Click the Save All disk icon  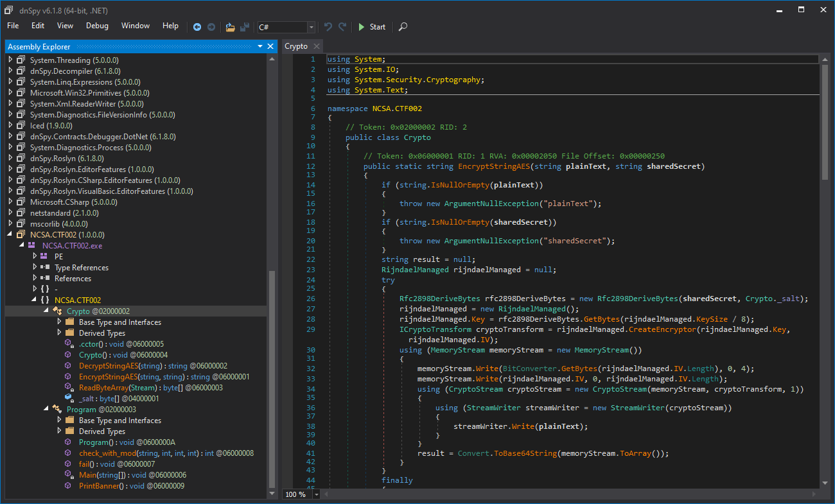[x=245, y=27]
